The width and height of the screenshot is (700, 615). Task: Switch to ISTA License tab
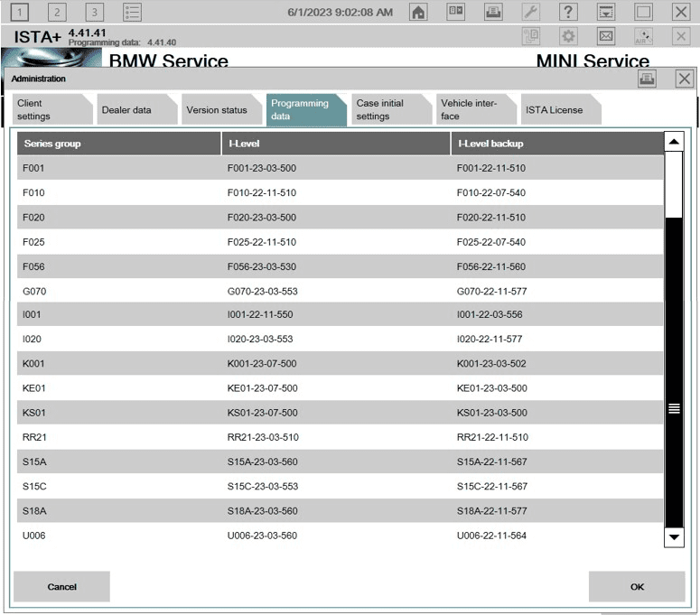(561, 109)
